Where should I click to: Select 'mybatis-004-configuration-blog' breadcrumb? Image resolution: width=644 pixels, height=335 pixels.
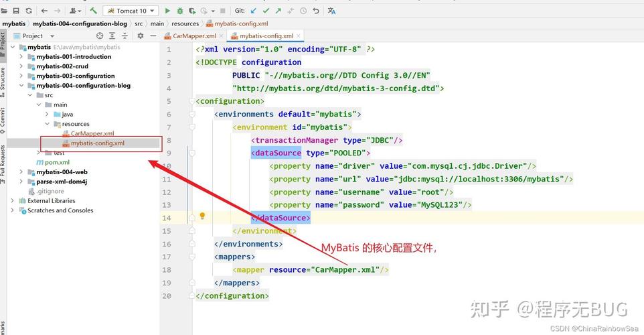coord(80,23)
